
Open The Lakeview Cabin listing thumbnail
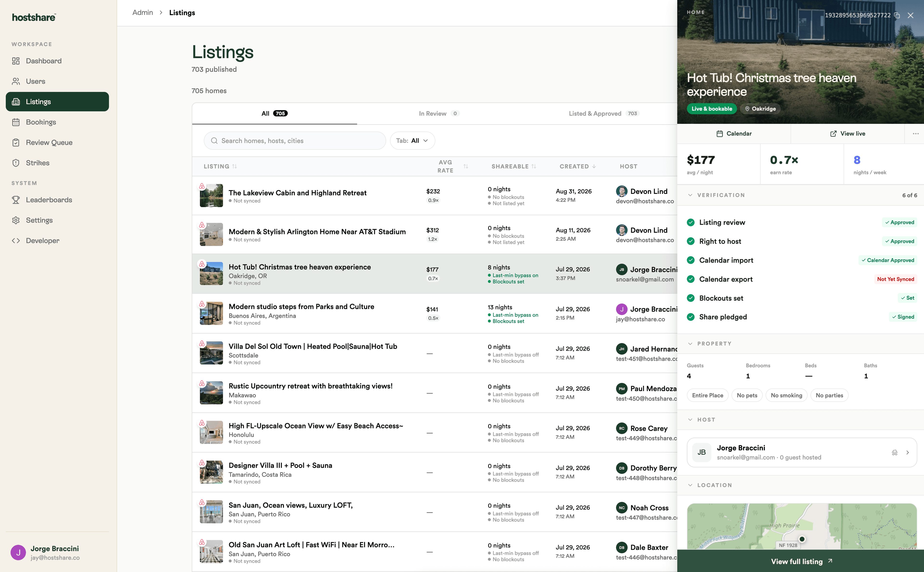coord(211,196)
